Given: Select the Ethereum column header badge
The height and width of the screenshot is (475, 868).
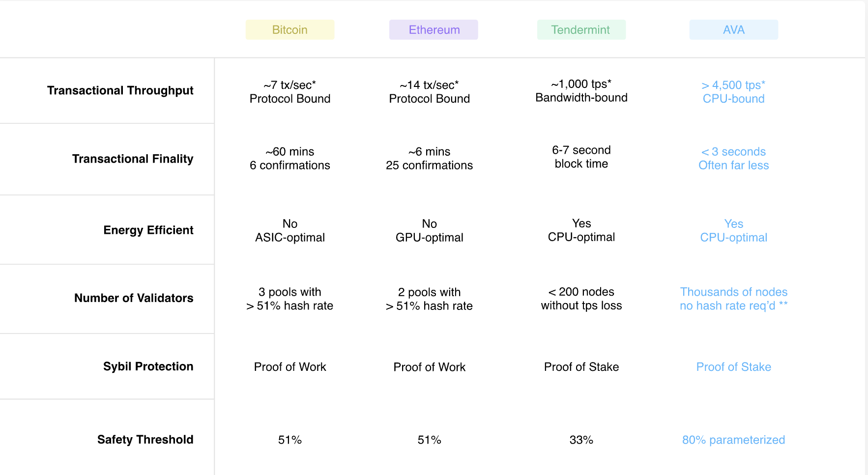Looking at the screenshot, I should click(x=434, y=29).
